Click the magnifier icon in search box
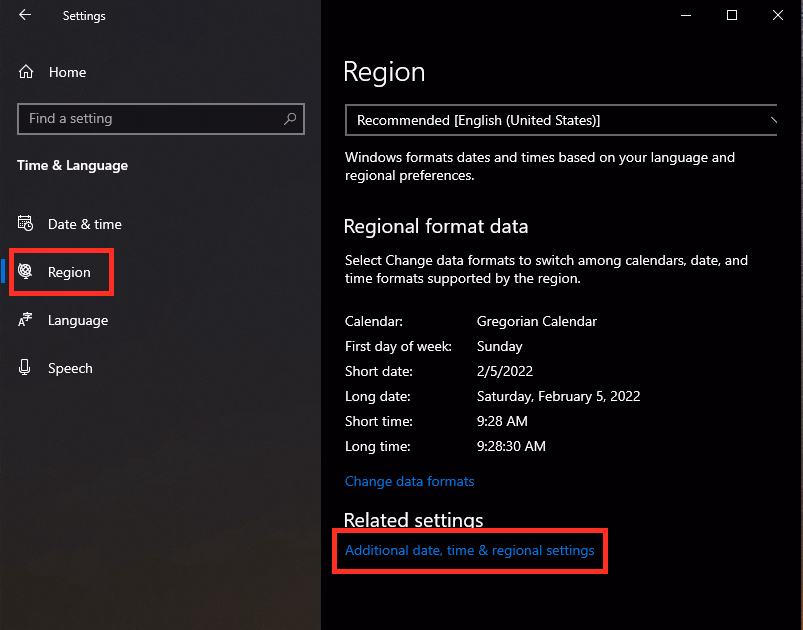803x630 pixels. [290, 118]
